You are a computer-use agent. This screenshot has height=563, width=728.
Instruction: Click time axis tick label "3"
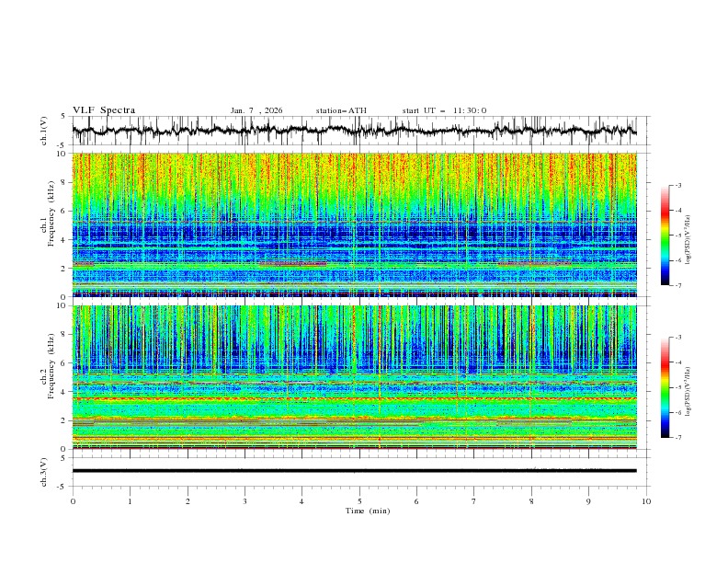245,501
